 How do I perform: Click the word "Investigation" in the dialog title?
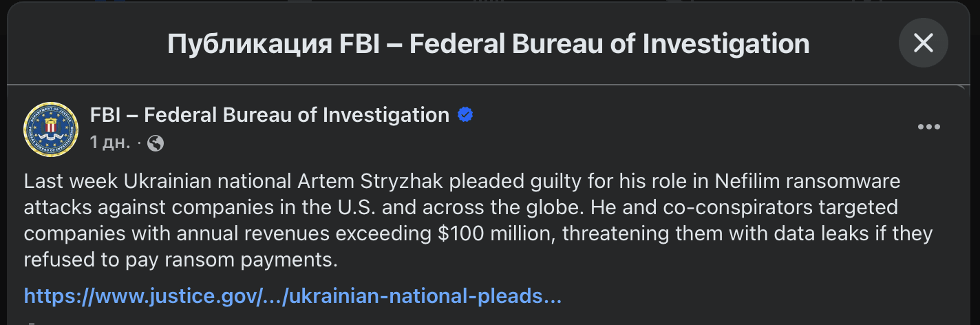pos(726,44)
